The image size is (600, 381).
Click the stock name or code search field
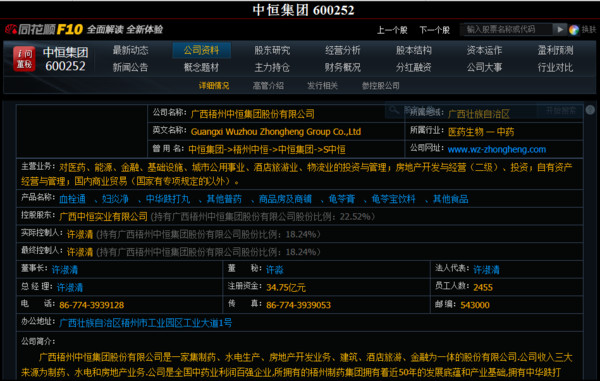pyautogui.click(x=507, y=29)
